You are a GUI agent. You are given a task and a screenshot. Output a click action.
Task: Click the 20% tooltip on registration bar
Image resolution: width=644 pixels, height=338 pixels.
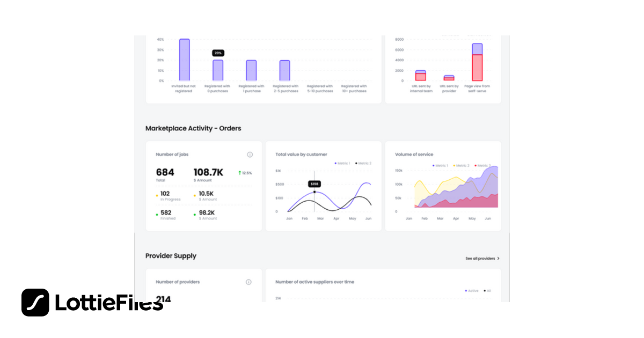pos(218,53)
